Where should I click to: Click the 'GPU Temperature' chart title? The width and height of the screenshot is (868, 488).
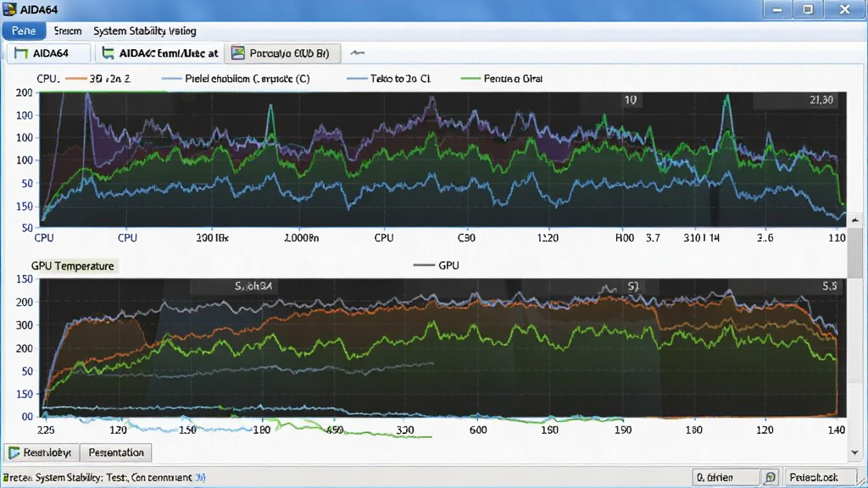(x=73, y=265)
